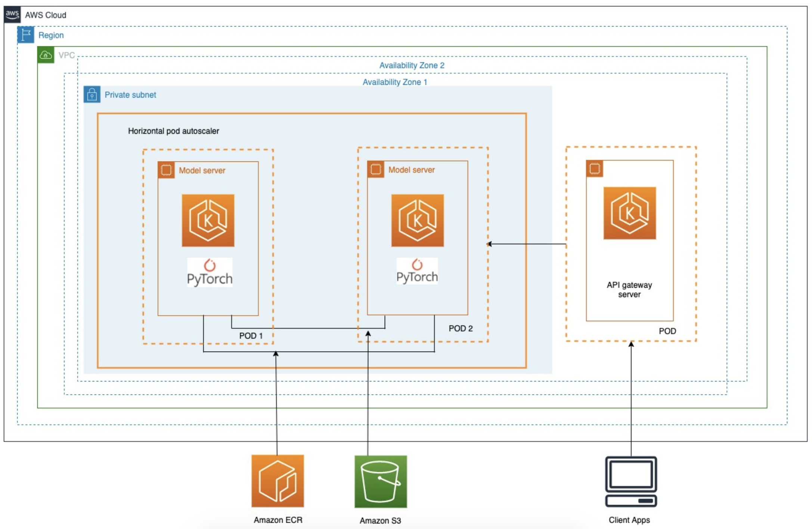Click the PyTorch logo in POD 1

click(x=210, y=272)
